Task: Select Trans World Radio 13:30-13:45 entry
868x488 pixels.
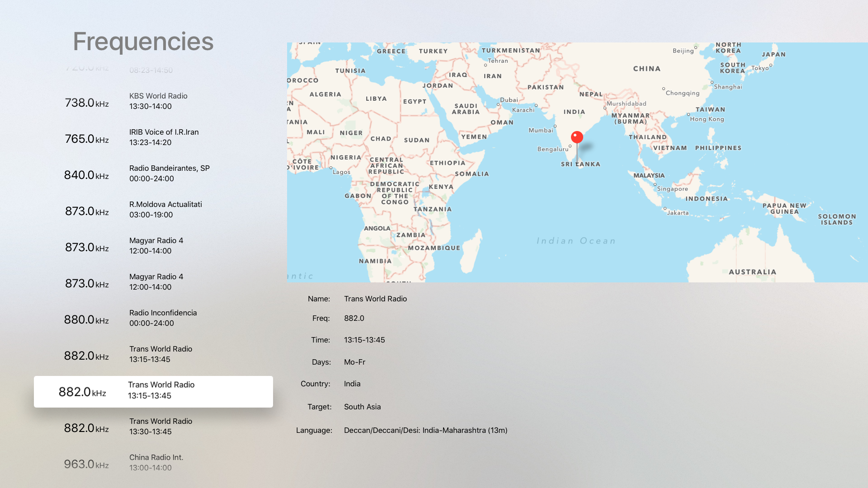Action: click(153, 427)
